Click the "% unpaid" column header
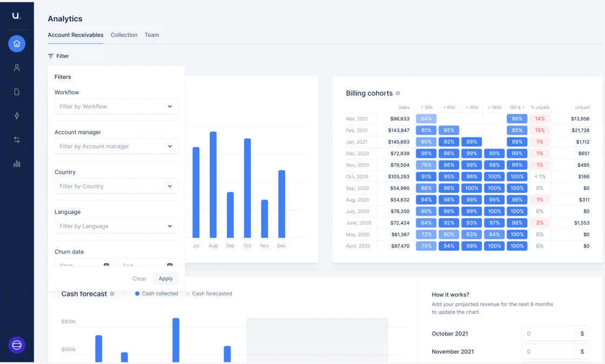The height and width of the screenshot is (364, 605). tap(540, 107)
